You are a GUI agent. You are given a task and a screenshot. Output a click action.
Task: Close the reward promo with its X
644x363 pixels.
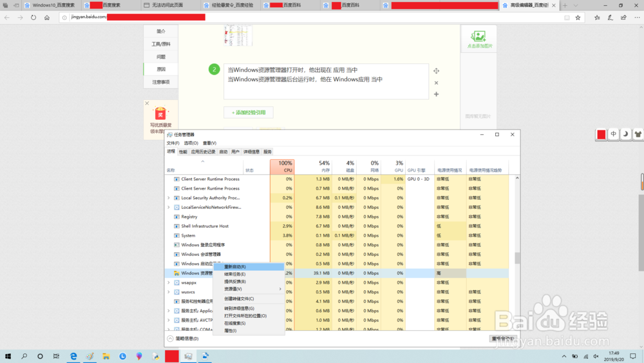click(147, 103)
